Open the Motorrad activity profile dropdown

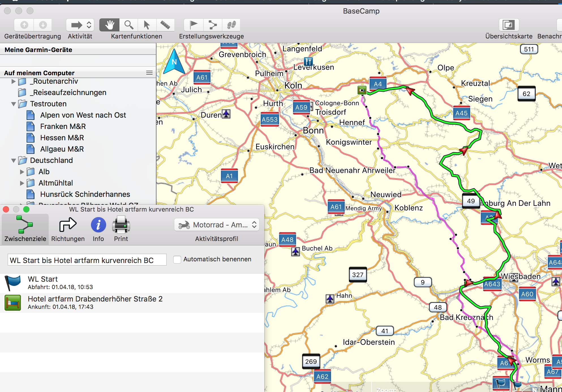(x=217, y=225)
